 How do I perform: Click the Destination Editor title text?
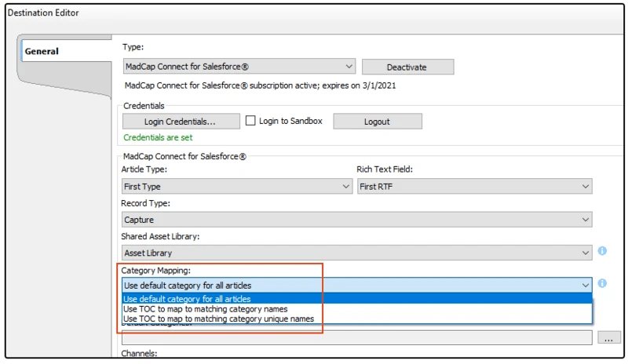pos(43,13)
